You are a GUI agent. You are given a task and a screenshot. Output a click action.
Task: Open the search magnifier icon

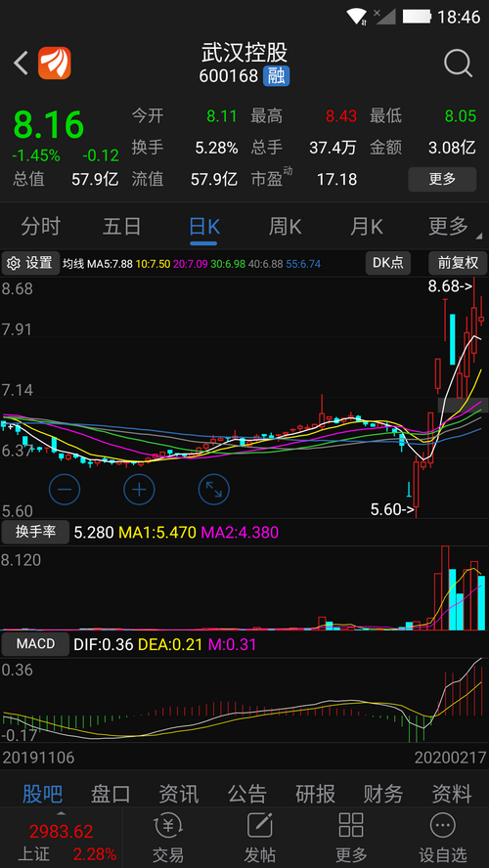click(x=458, y=63)
